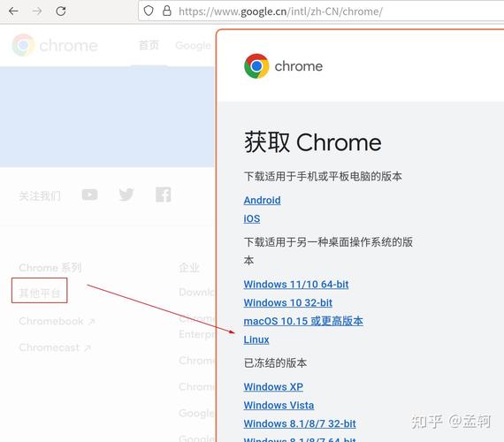Open the Twitter bird icon
Screen dimensions: 504x442
126,194
